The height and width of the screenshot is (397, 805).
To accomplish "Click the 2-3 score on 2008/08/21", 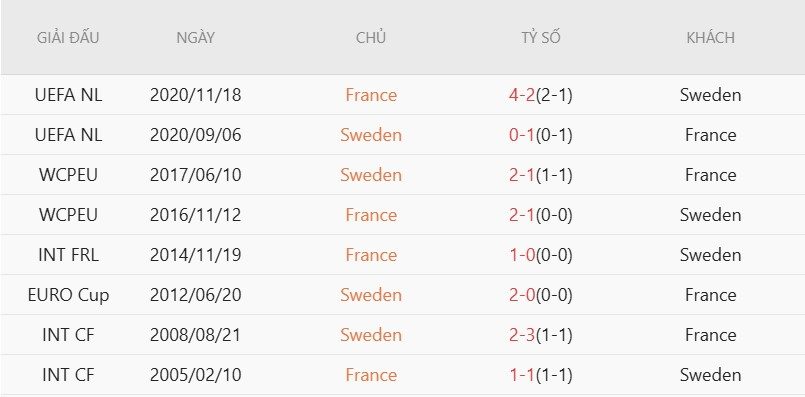I will point(522,335).
